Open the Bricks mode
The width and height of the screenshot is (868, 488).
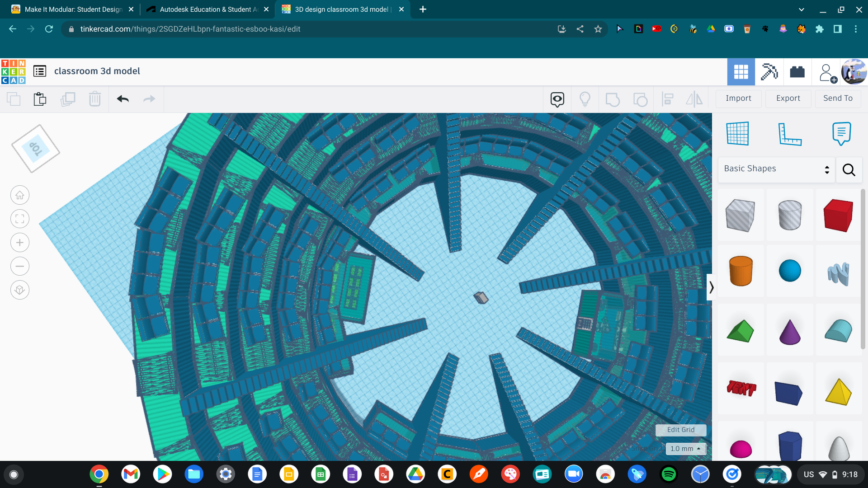797,72
